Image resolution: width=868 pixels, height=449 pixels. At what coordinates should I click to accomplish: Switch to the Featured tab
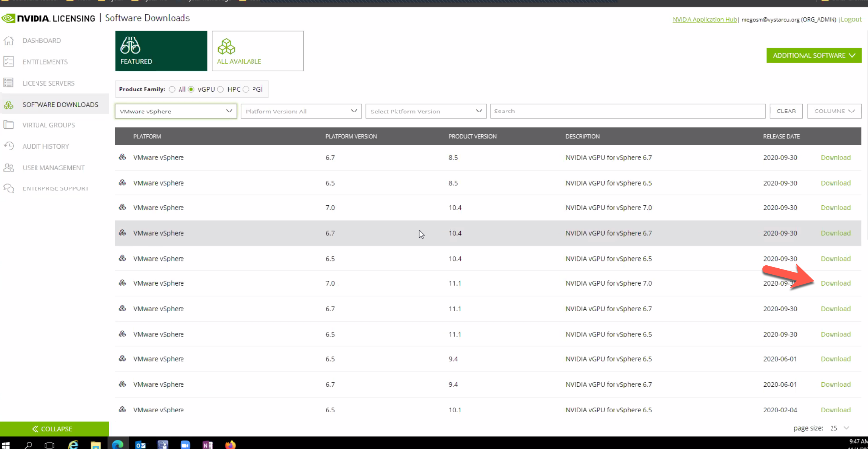[x=162, y=50]
